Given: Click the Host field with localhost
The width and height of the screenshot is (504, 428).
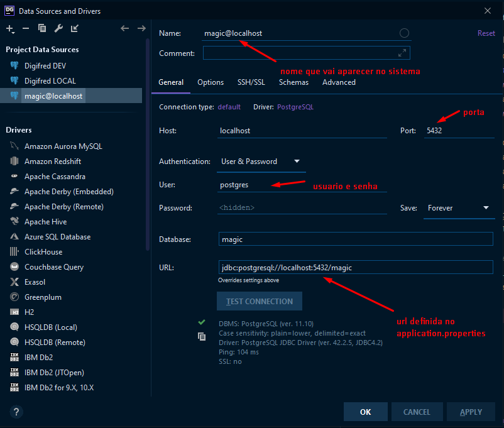Looking at the screenshot, I should (x=302, y=131).
